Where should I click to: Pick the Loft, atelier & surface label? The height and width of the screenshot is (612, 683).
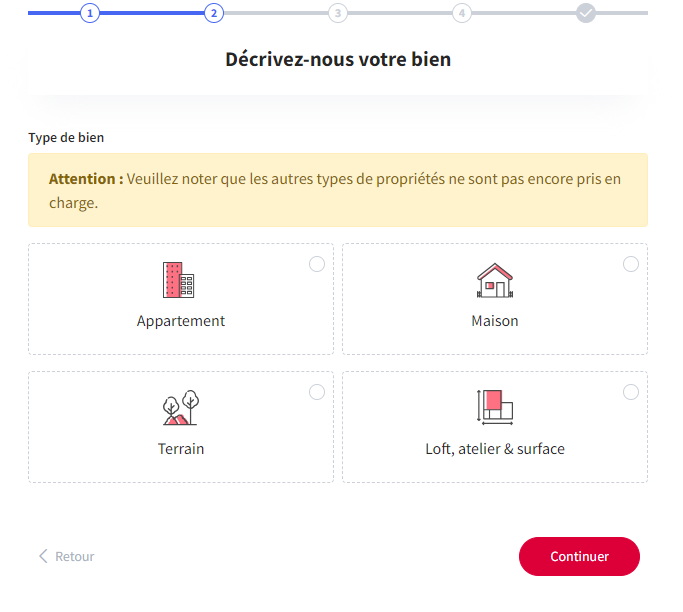(x=495, y=449)
